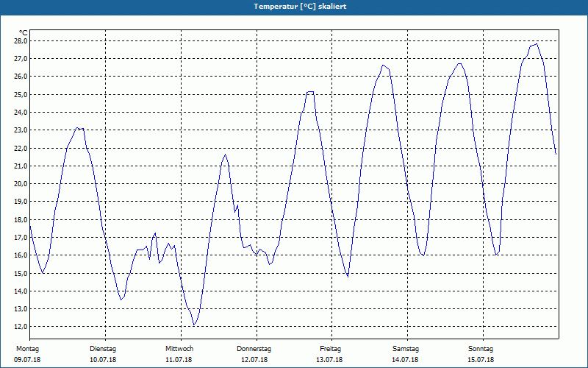Click the °C unit label
Image resolution: width=588 pixels, height=368 pixels.
pyautogui.click(x=24, y=33)
